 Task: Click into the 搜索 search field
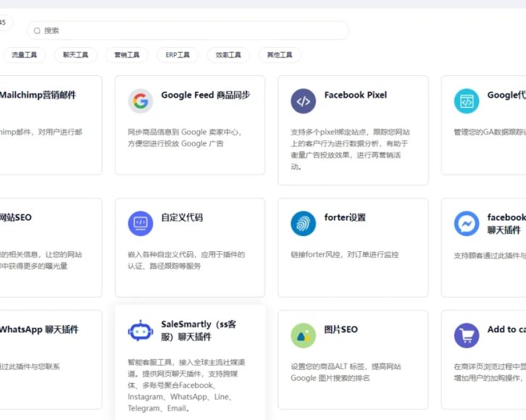[x=188, y=31]
